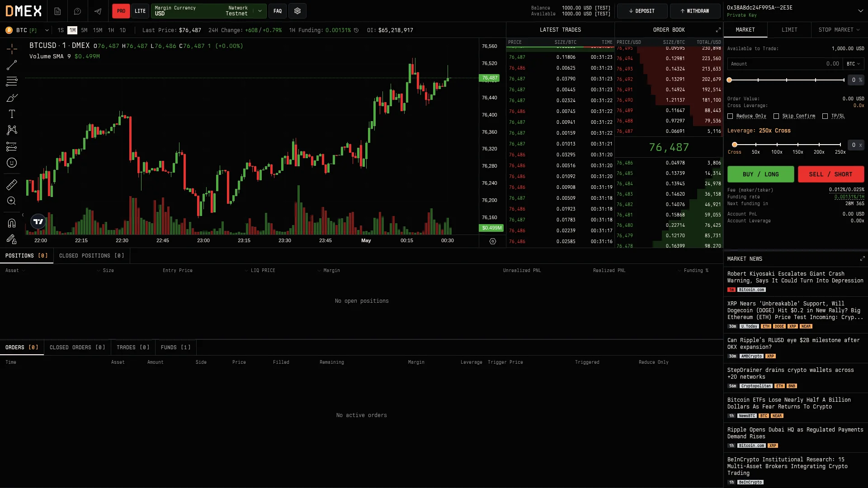Toggle the magnet mode tool
The width and height of the screenshot is (868, 488).
pyautogui.click(x=12, y=223)
